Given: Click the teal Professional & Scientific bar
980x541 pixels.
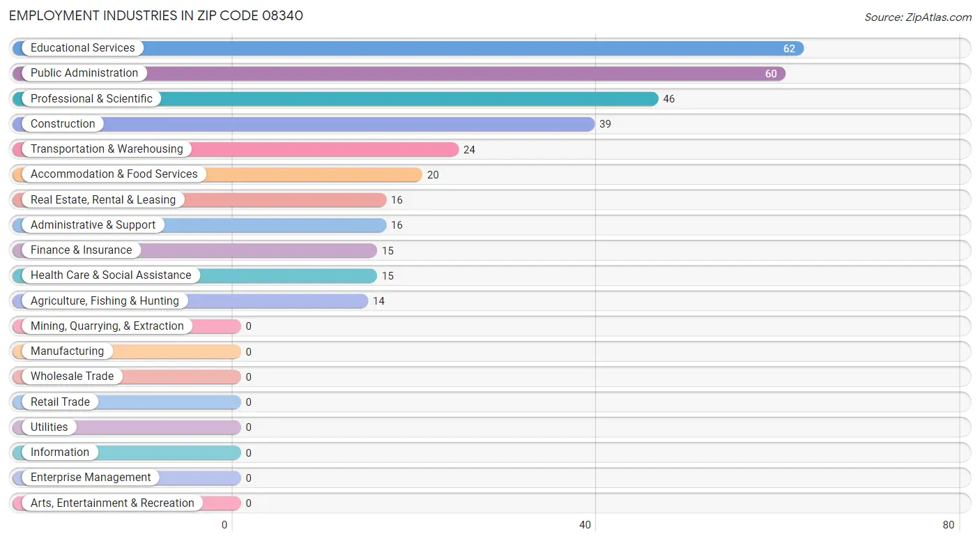Looking at the screenshot, I should click(336, 99).
